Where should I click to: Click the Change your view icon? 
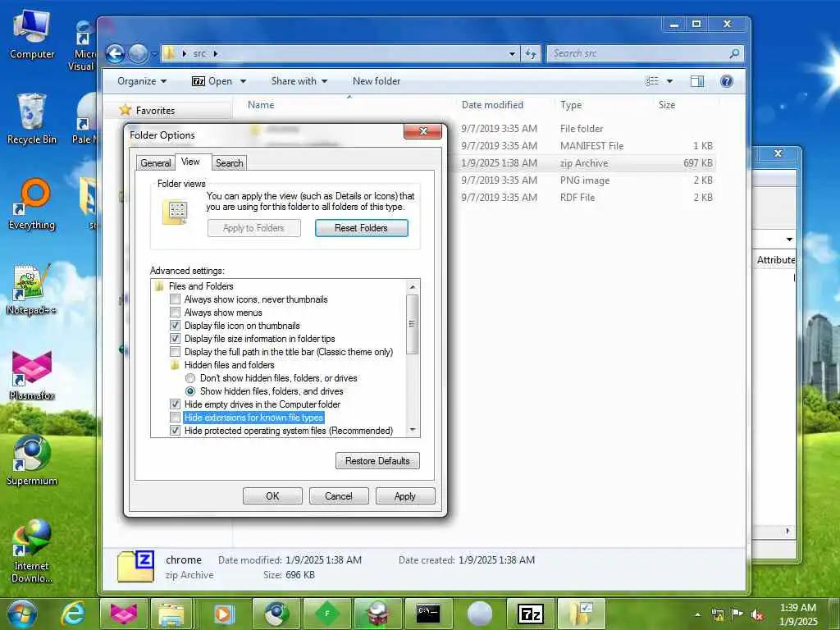652,81
